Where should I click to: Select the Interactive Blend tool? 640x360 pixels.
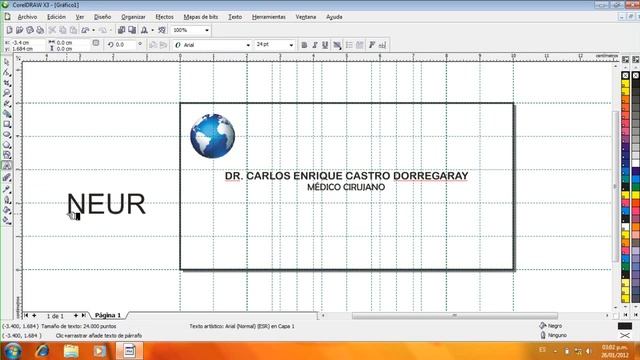[7, 178]
